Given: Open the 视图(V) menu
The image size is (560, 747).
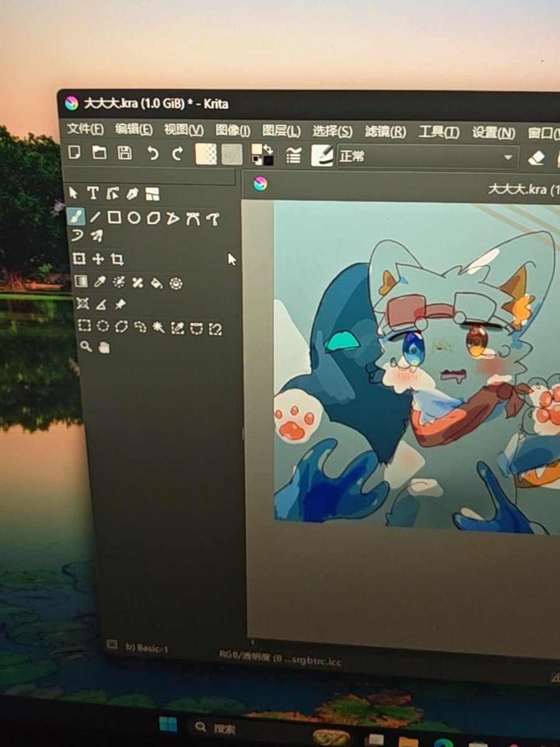Looking at the screenshot, I should click(184, 130).
